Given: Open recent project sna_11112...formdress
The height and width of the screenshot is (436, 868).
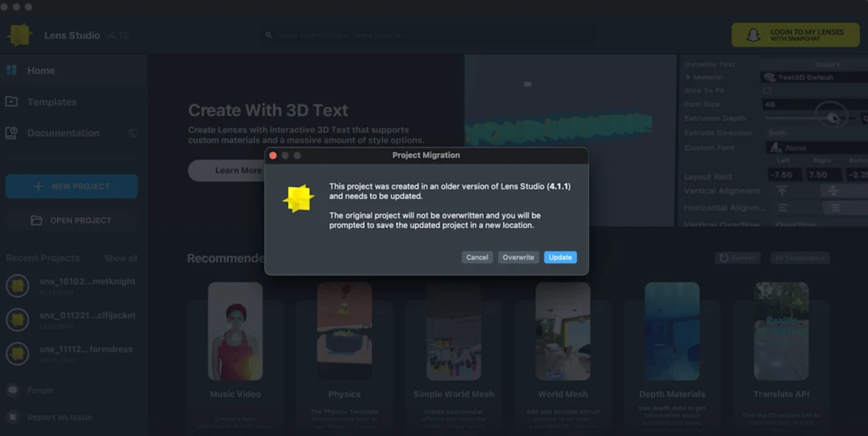Looking at the screenshot, I should pos(71,353).
